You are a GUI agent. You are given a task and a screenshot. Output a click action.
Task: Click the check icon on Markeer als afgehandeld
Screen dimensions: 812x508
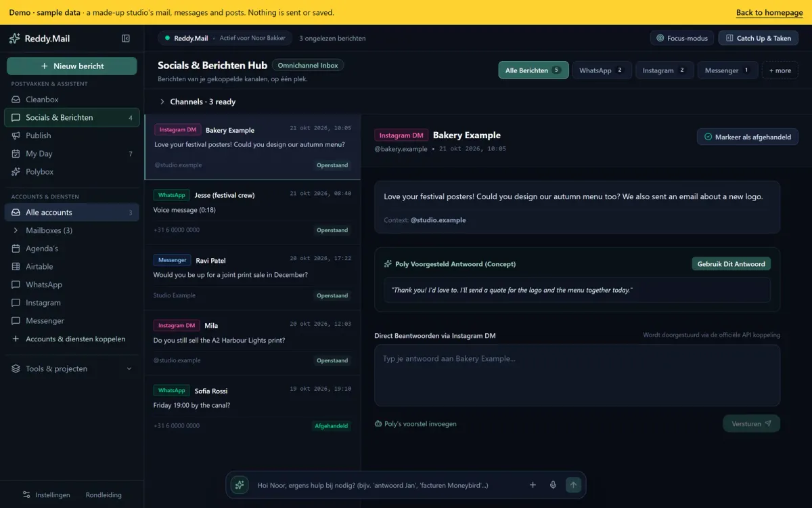coord(708,137)
